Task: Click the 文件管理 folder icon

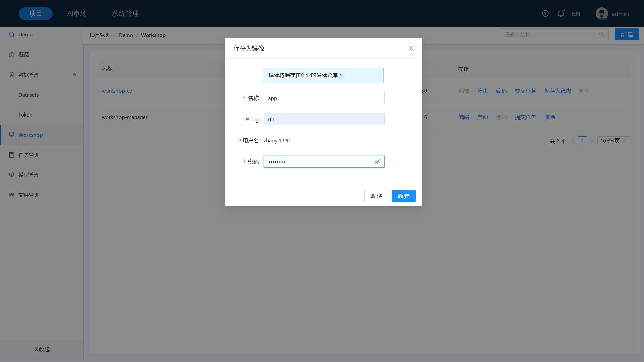Action: click(12, 195)
